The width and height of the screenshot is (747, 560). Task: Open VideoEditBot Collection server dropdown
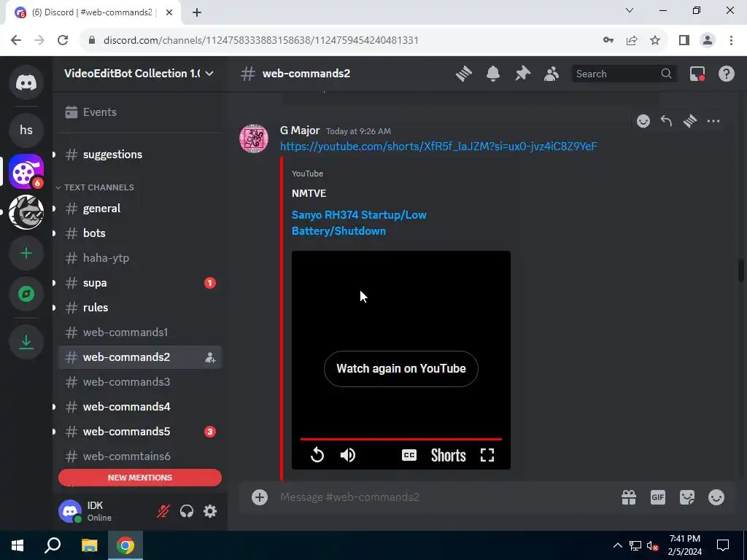click(x=139, y=74)
